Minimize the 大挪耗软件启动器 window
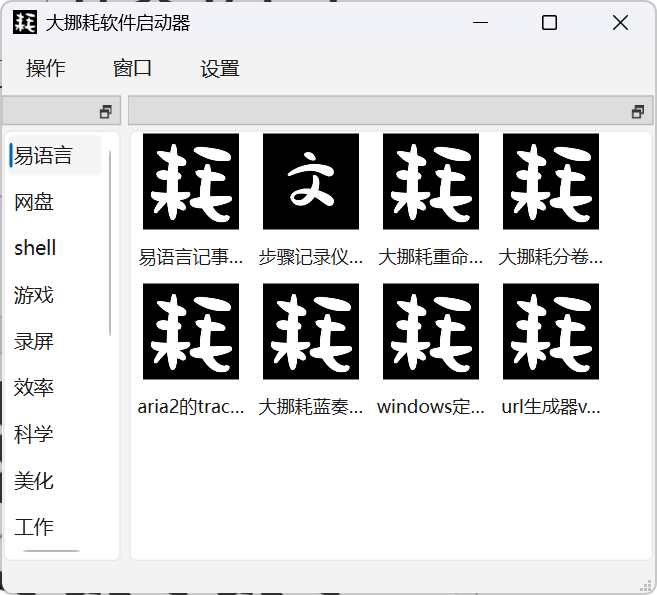This screenshot has width=657, height=595. point(480,22)
